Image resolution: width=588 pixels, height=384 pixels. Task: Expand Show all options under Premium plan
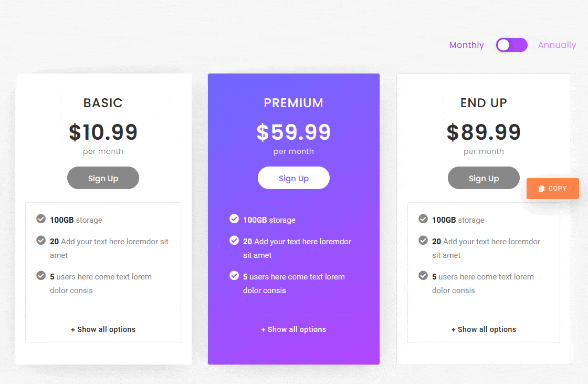[293, 329]
